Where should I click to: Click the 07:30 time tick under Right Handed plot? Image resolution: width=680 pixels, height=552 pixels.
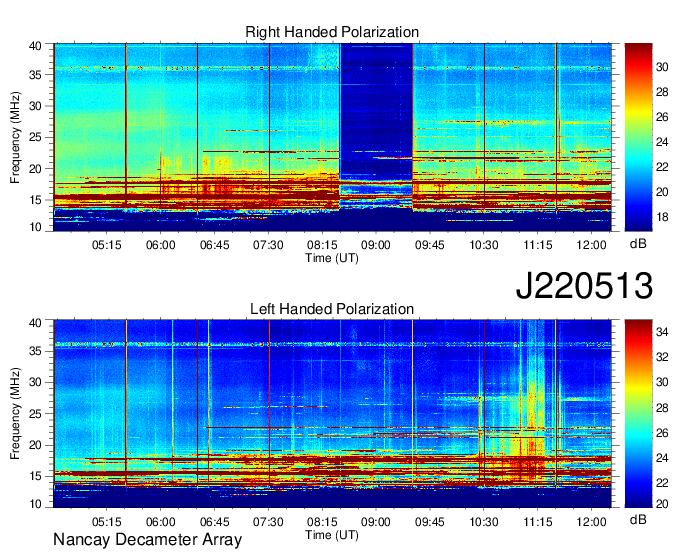268,245
